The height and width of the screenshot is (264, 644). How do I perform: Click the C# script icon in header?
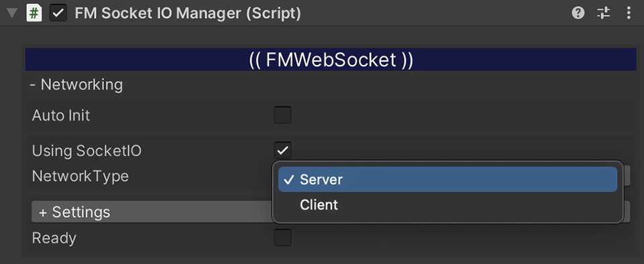point(34,13)
